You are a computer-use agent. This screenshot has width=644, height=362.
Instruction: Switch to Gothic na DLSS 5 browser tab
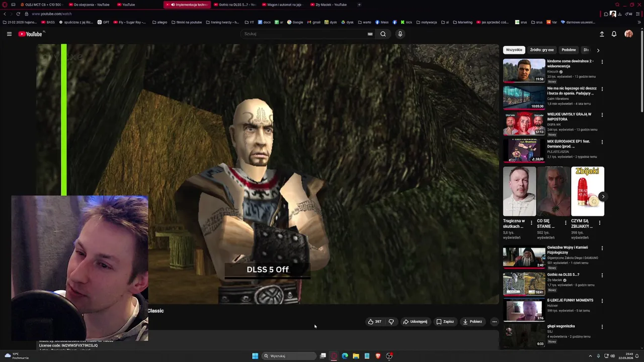coord(235,5)
